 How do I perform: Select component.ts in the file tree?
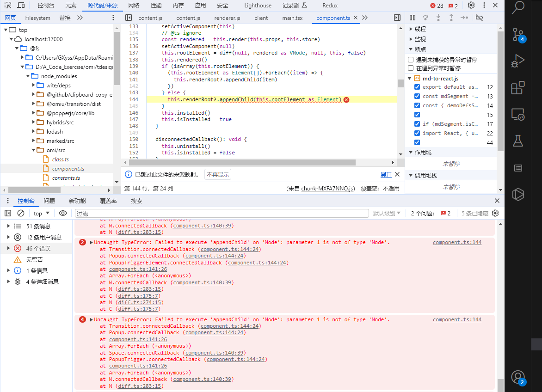point(68,169)
